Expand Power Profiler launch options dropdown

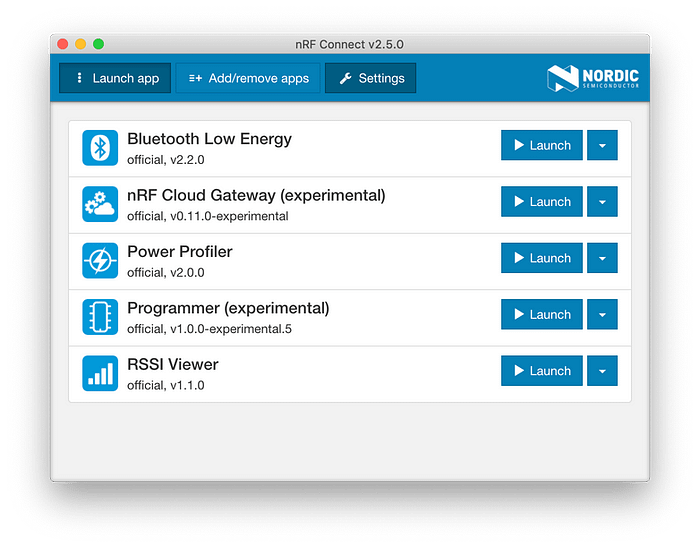(602, 258)
